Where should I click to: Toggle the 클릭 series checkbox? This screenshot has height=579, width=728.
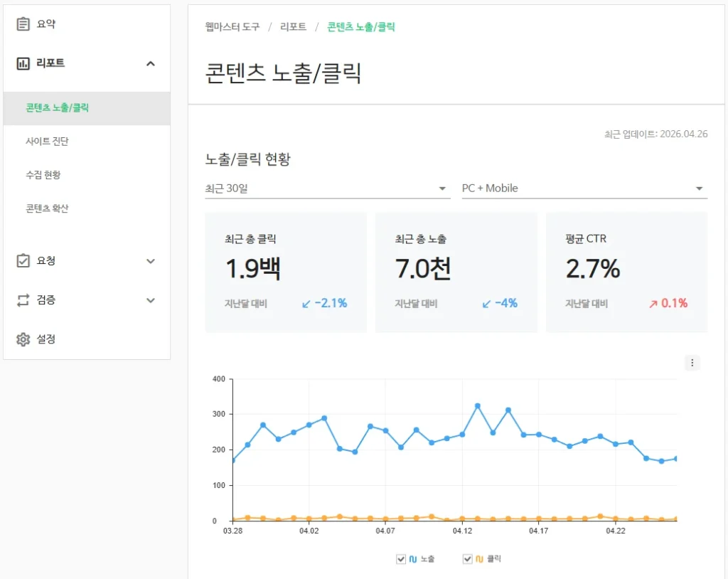click(467, 559)
